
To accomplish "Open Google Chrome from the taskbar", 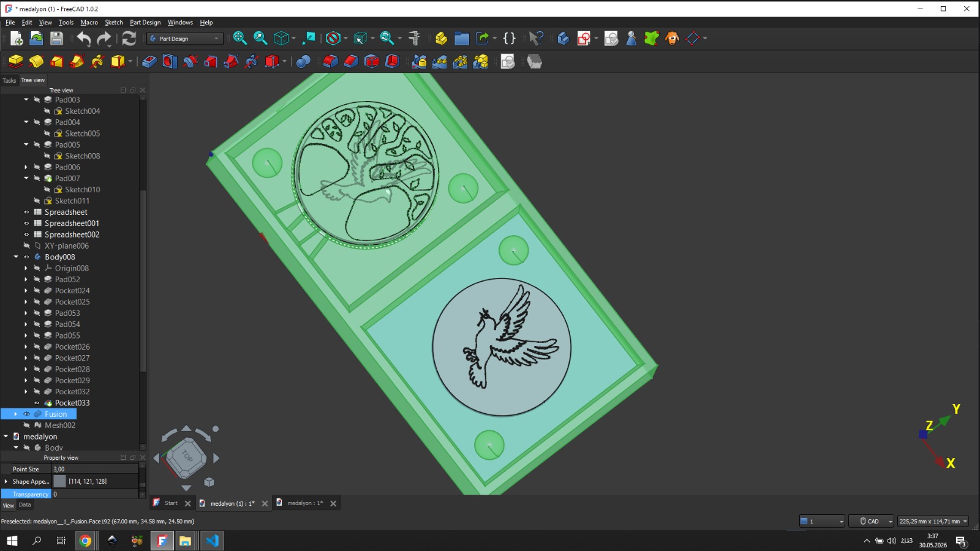I will pyautogui.click(x=86, y=541).
